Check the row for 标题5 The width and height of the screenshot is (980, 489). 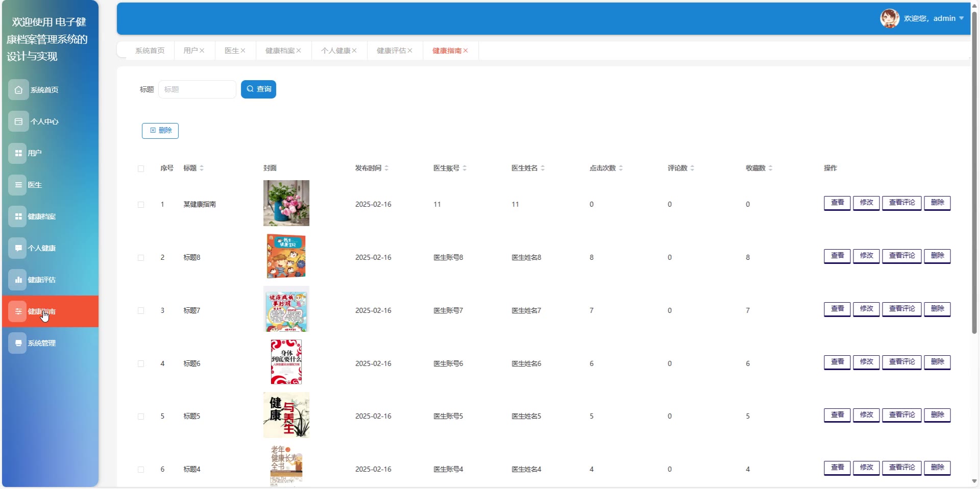(x=141, y=417)
